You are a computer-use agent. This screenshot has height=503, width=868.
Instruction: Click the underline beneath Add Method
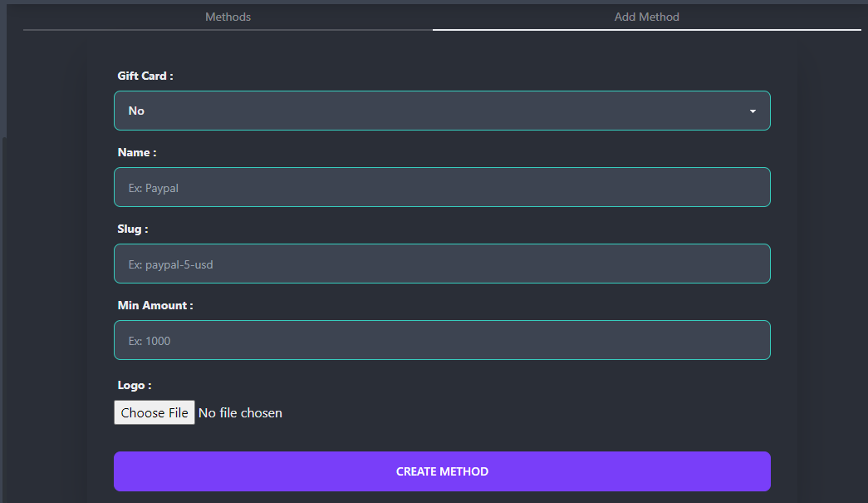coord(646,31)
